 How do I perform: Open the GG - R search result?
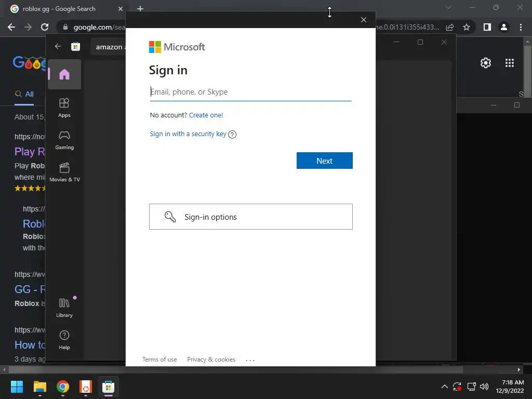pos(30,289)
